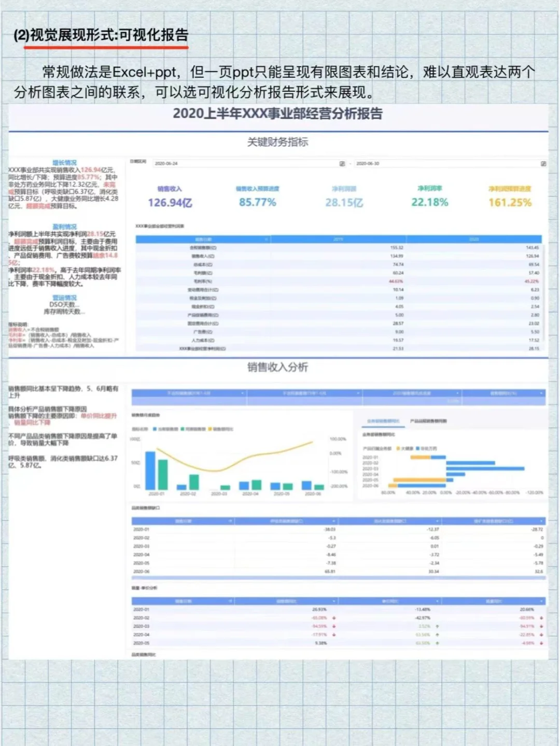This screenshot has width=560, height=746.
Task: Select the 净利润额 28.15亿 KPI card
Action: pos(344,197)
